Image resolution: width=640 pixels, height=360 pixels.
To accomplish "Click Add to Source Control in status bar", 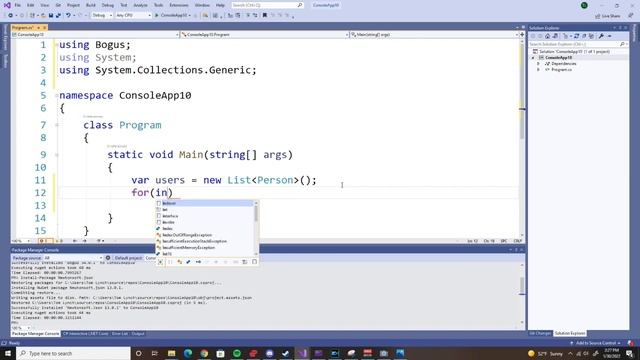I will [596, 343].
